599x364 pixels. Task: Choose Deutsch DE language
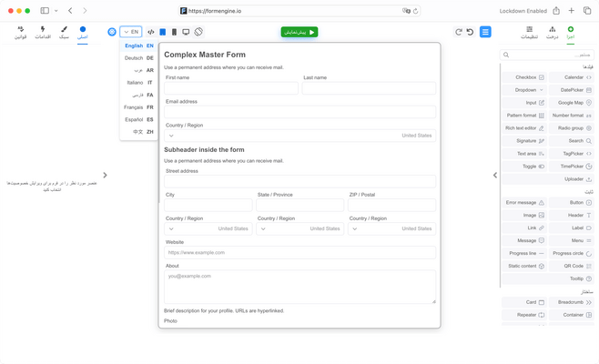138,58
